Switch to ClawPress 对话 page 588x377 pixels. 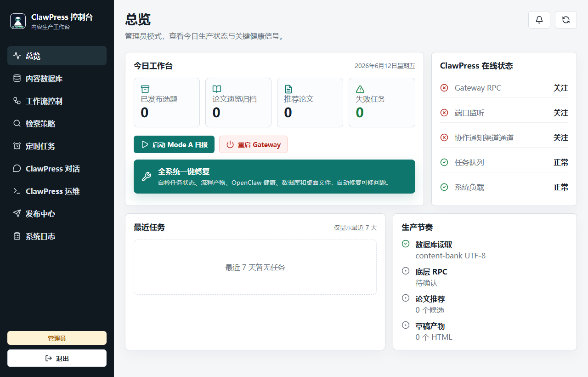[x=57, y=168]
